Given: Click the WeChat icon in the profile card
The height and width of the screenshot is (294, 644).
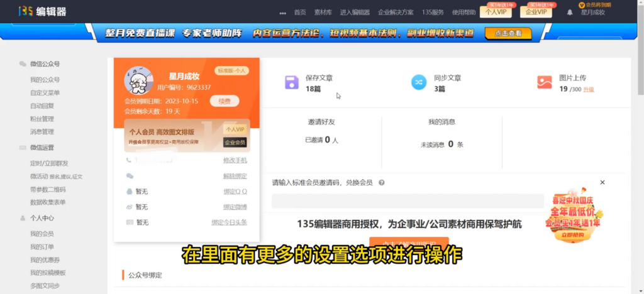Looking at the screenshot, I should pyautogui.click(x=130, y=176).
